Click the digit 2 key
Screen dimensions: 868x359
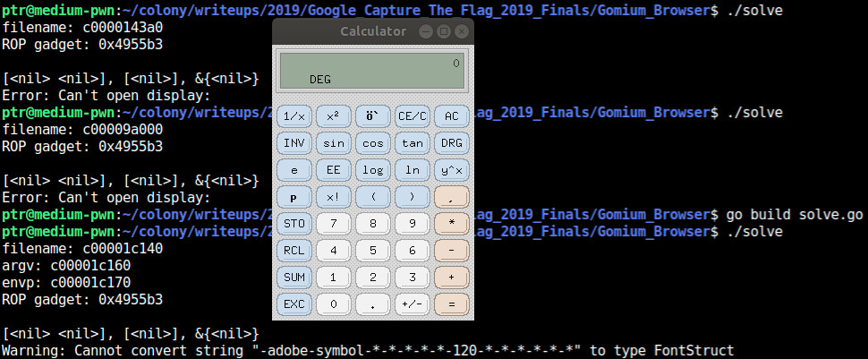pos(372,277)
